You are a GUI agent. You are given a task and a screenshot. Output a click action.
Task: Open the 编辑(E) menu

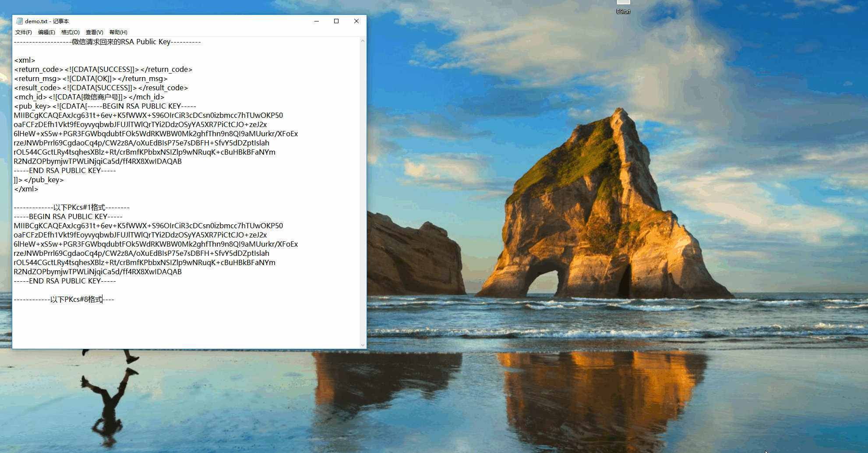46,32
